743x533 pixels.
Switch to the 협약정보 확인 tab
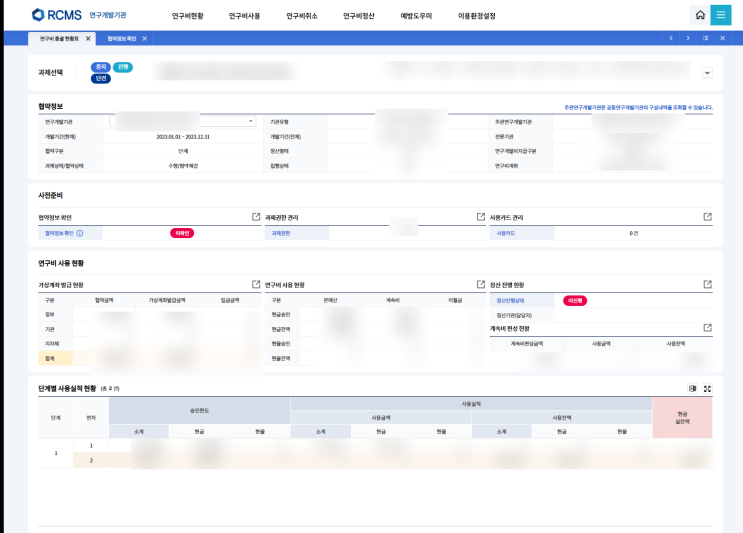point(121,38)
